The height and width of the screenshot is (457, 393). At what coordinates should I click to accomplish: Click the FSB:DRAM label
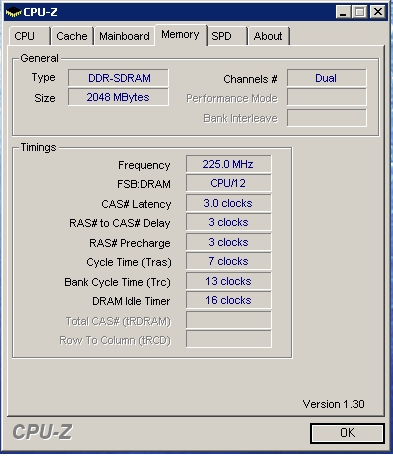(144, 184)
